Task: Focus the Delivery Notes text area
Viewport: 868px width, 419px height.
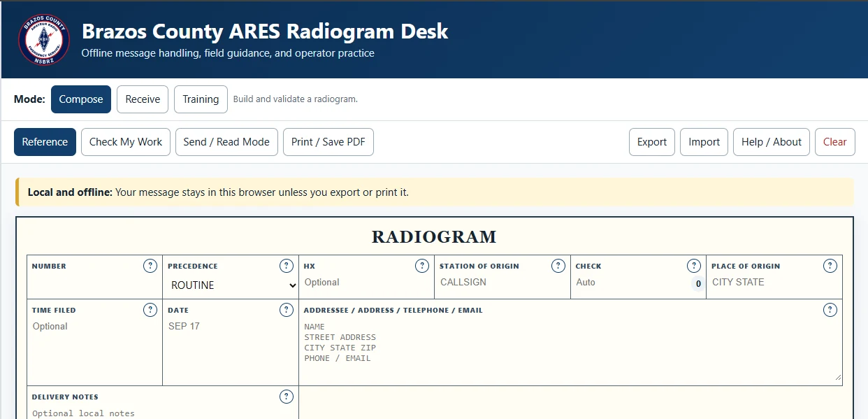Action: click(x=163, y=413)
